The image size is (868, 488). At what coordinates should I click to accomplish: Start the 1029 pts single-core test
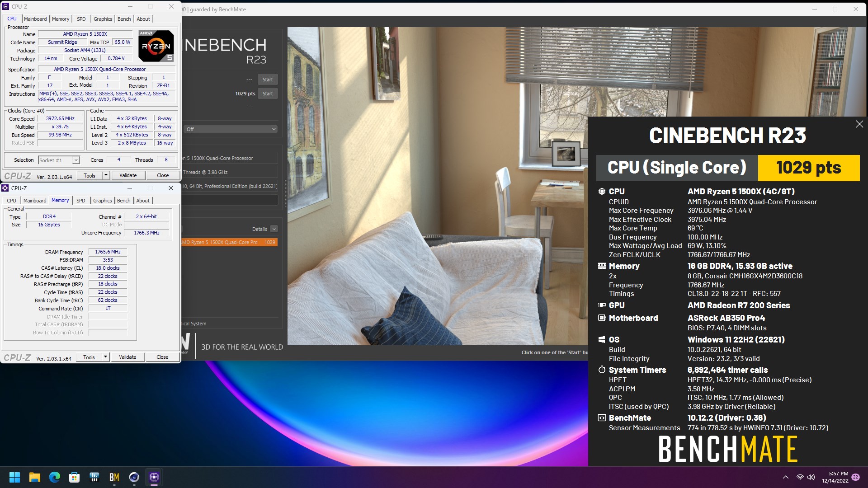268,94
